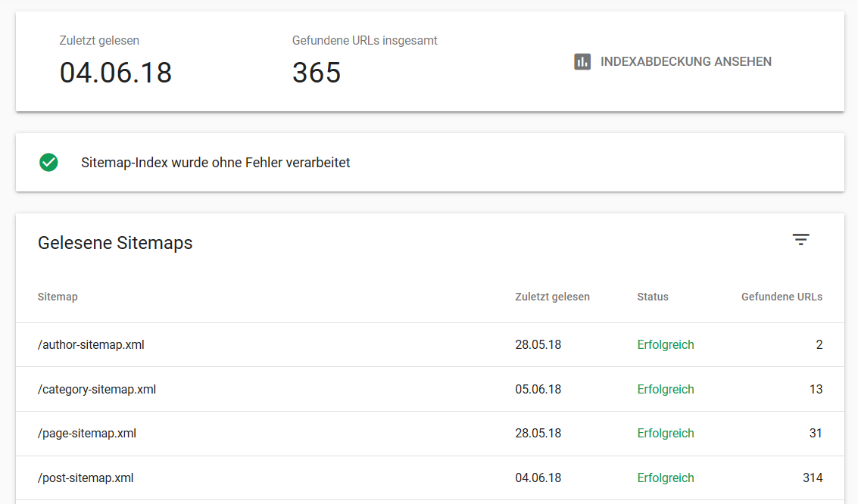858x504 pixels.
Task: Click the Zuletzt gelesen date 04.06.18
Action: (115, 73)
